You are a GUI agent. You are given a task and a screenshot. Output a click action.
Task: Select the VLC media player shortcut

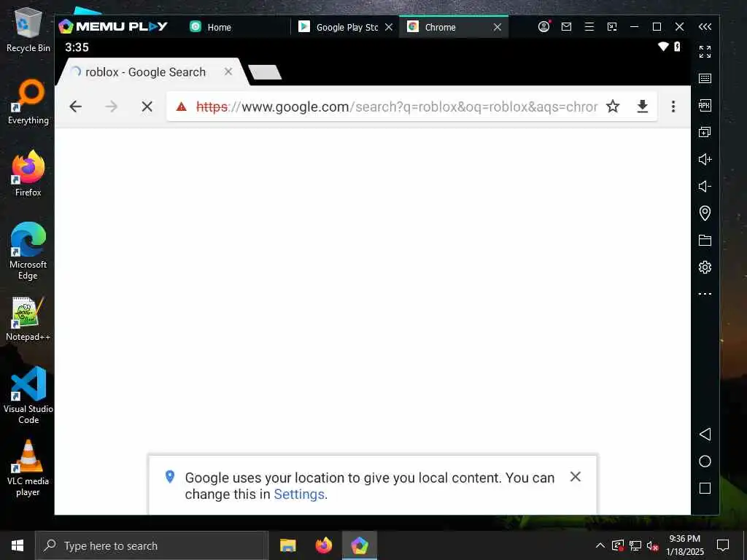pyautogui.click(x=28, y=468)
